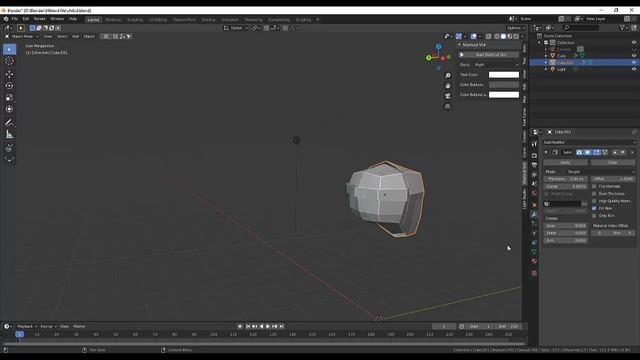Open the Object Mode dropdown
Image resolution: width=640 pixels, height=360 pixels.
click(x=22, y=36)
